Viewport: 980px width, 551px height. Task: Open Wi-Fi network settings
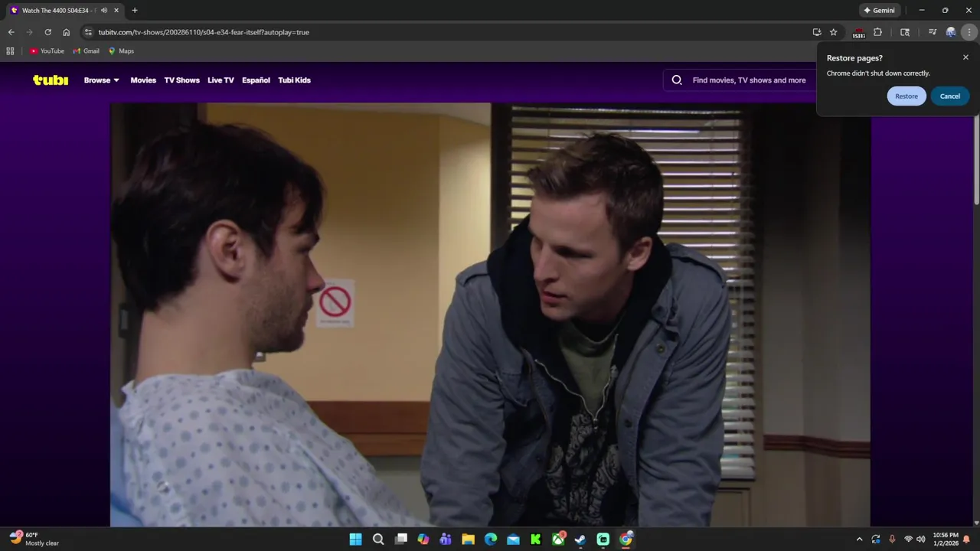[909, 540]
